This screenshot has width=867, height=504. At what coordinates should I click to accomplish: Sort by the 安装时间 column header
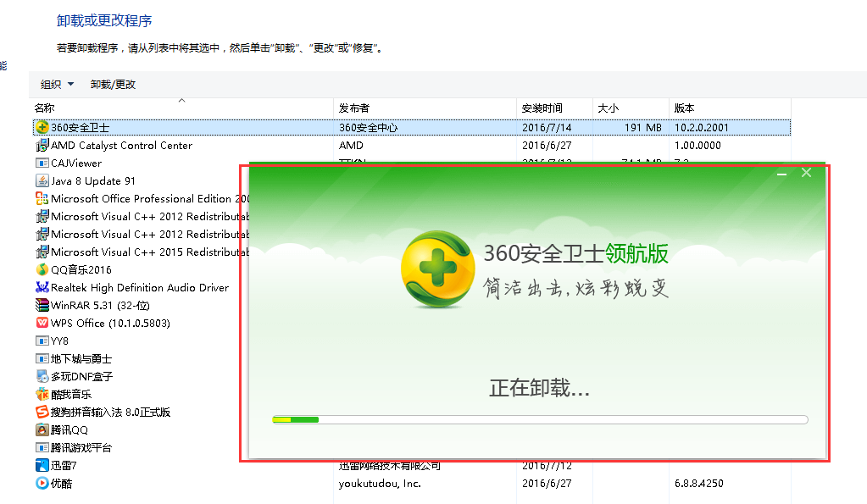pyautogui.click(x=554, y=108)
